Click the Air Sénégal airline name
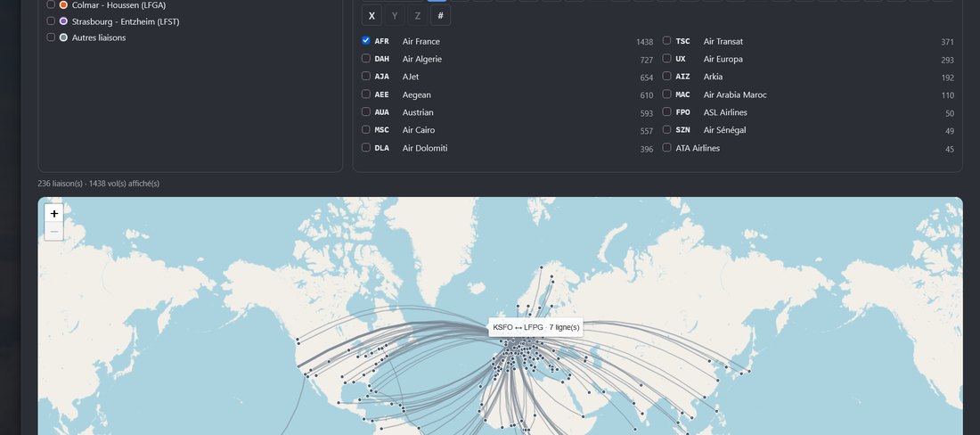980x435 pixels. coord(725,130)
